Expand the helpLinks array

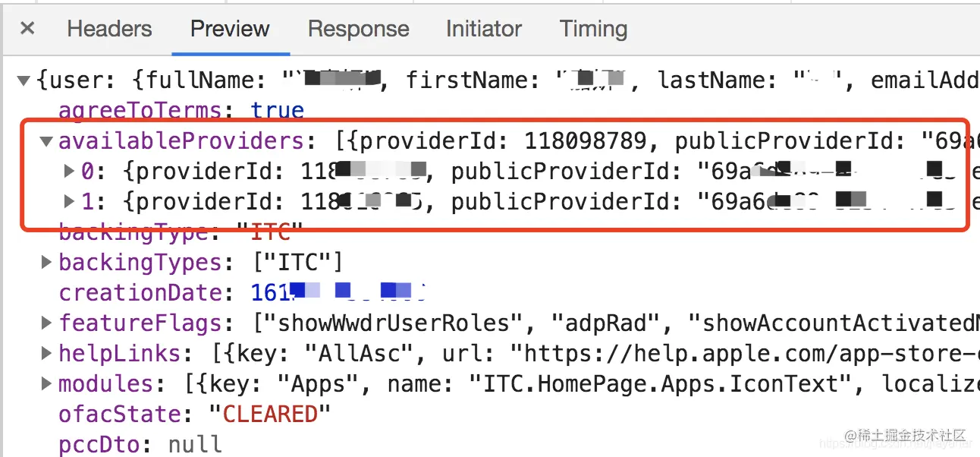46,353
